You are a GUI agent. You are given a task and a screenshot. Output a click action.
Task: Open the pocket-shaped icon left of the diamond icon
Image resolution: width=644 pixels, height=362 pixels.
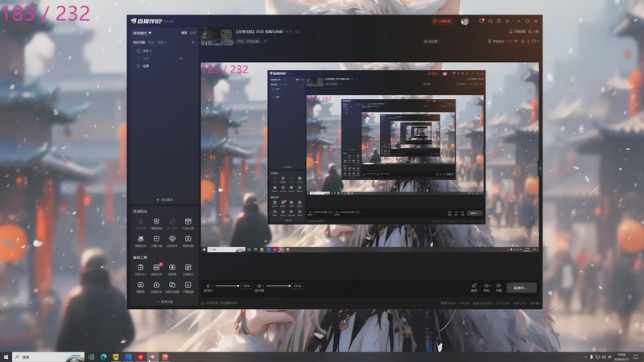click(x=156, y=239)
